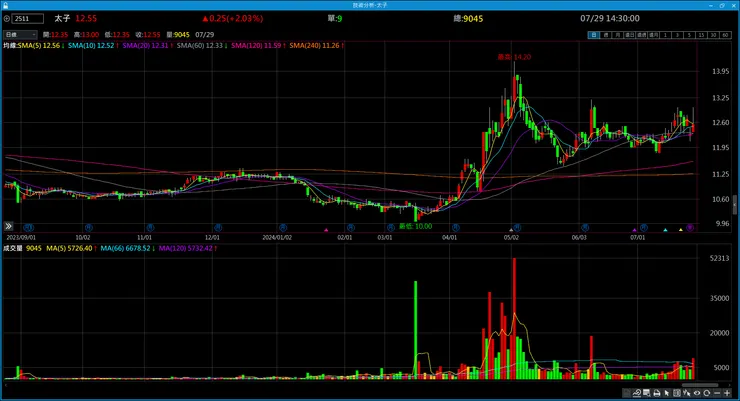Image resolution: width=740 pixels, height=401 pixels.
Task: Select the arrow cursor tool in bottom toolbar
Action: (667, 393)
